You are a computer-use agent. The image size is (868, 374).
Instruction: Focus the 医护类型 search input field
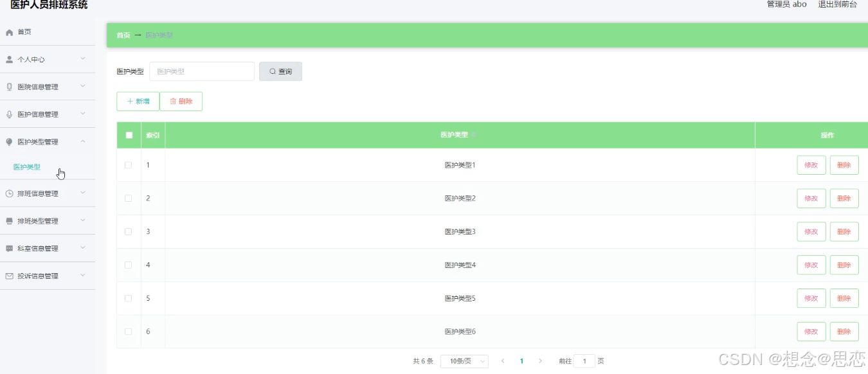(202, 71)
